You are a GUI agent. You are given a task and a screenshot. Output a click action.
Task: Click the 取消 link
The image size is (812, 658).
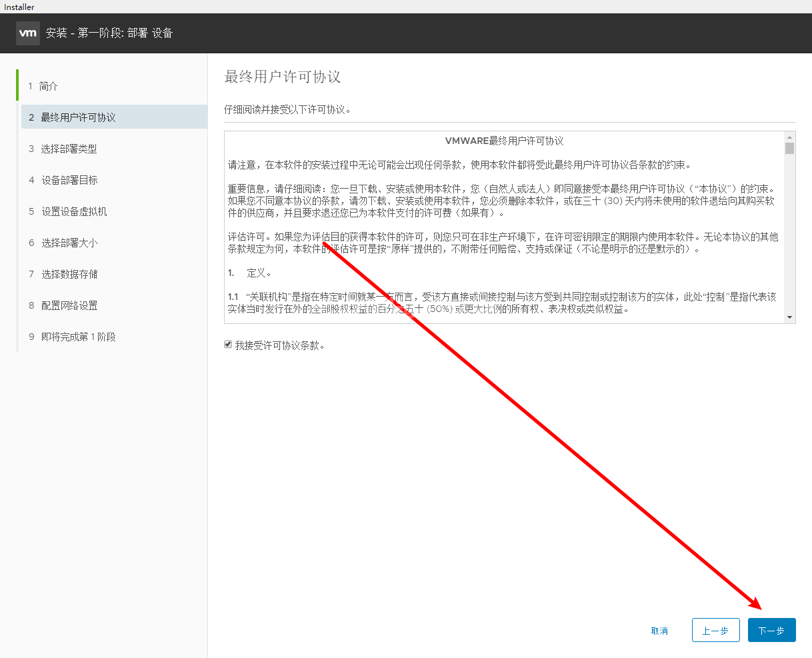click(659, 631)
